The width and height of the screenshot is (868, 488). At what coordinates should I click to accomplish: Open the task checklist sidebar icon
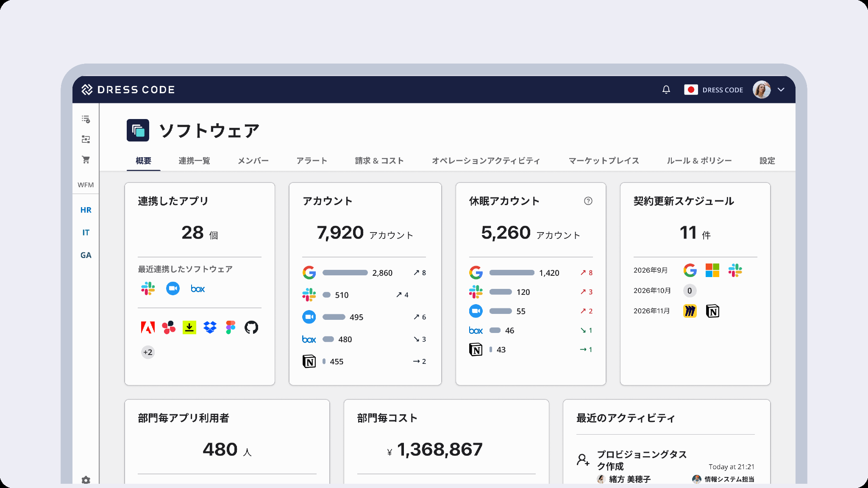pyautogui.click(x=86, y=119)
